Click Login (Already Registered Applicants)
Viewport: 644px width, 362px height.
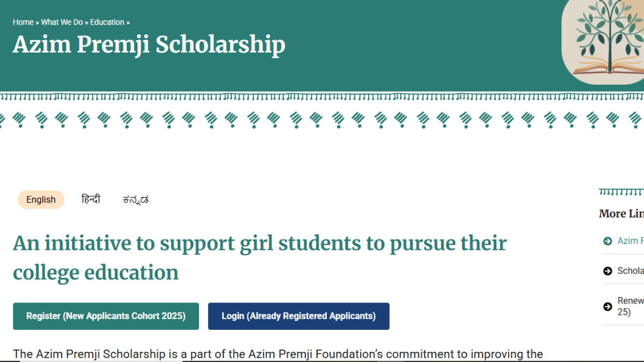click(298, 316)
